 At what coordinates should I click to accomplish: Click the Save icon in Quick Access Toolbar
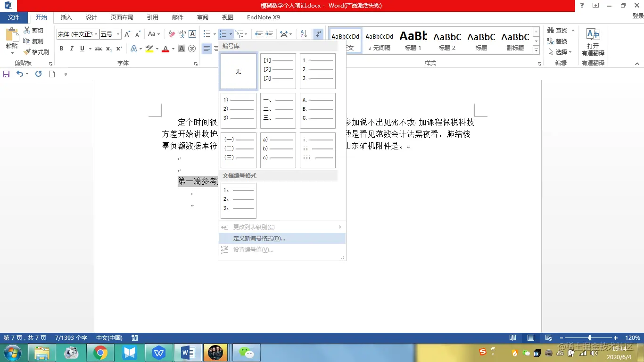coord(6,74)
